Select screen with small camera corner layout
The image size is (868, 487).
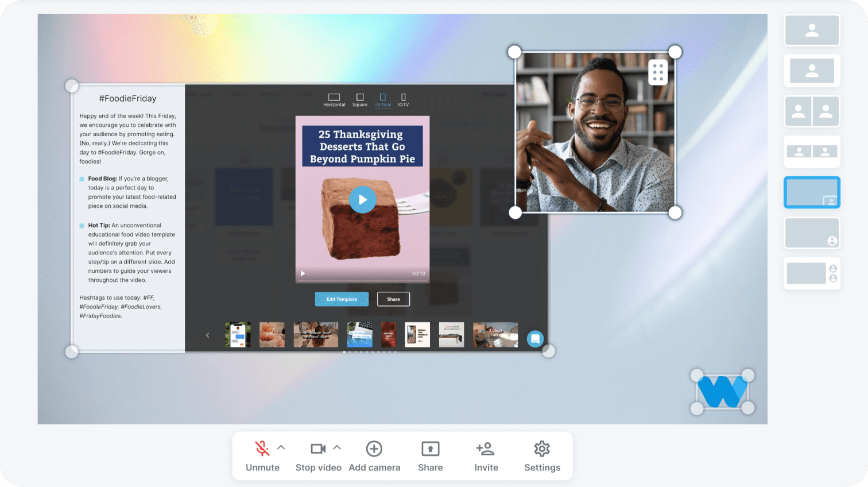[x=812, y=192]
